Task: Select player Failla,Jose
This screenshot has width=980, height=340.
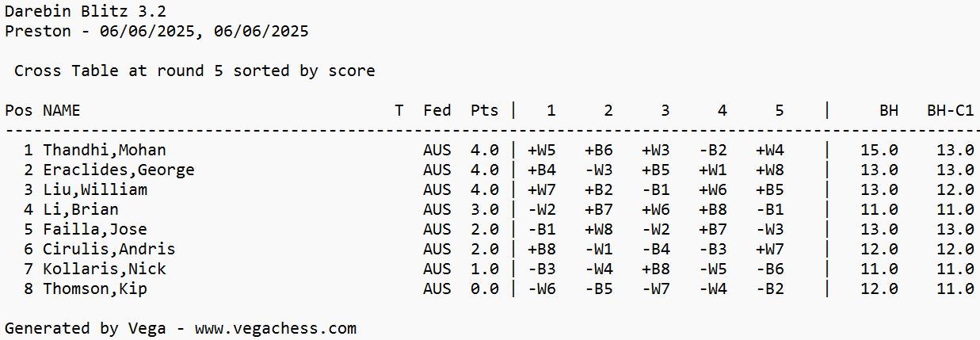Action: pos(95,230)
